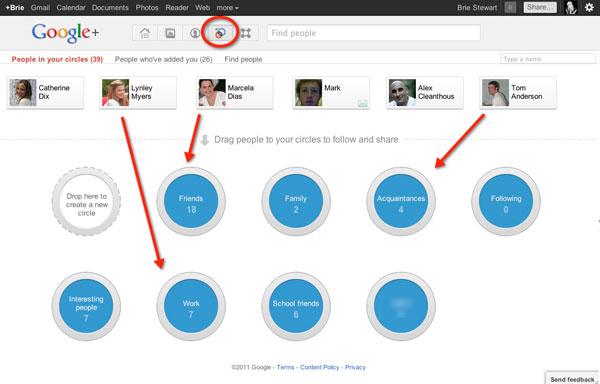Screen dimensions: 600x384
Task: Click the Send feedback button
Action: coord(572,379)
